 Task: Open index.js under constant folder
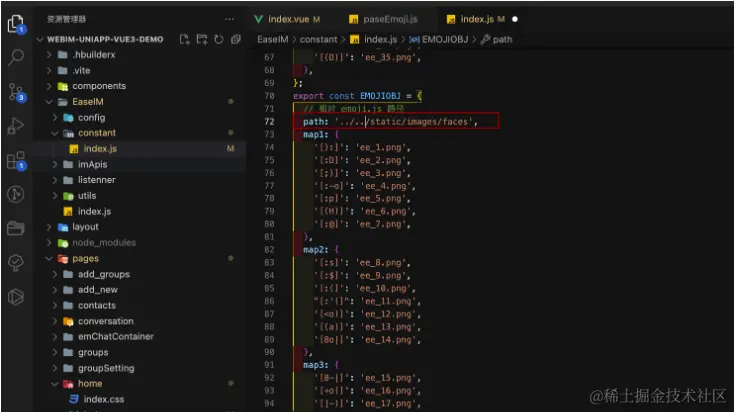click(x=100, y=148)
